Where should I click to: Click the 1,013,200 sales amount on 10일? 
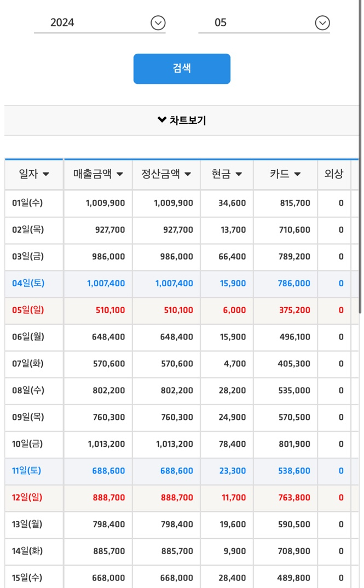click(x=106, y=444)
